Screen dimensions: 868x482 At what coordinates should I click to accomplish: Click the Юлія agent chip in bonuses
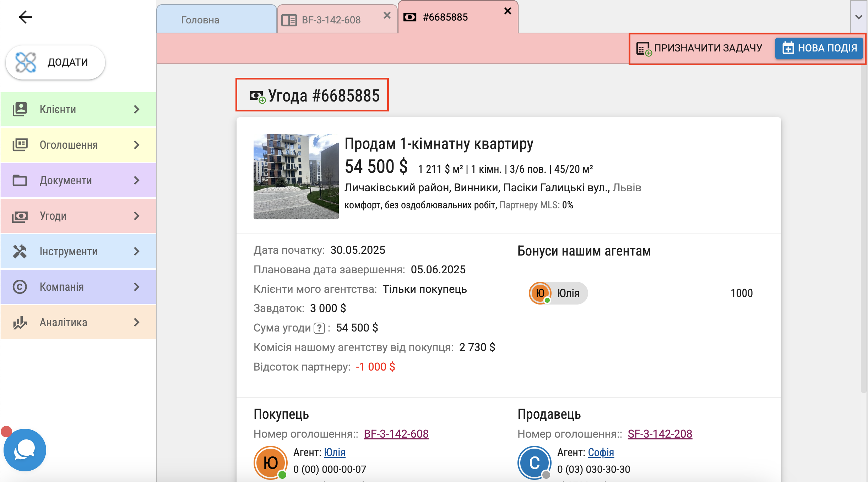[558, 293]
